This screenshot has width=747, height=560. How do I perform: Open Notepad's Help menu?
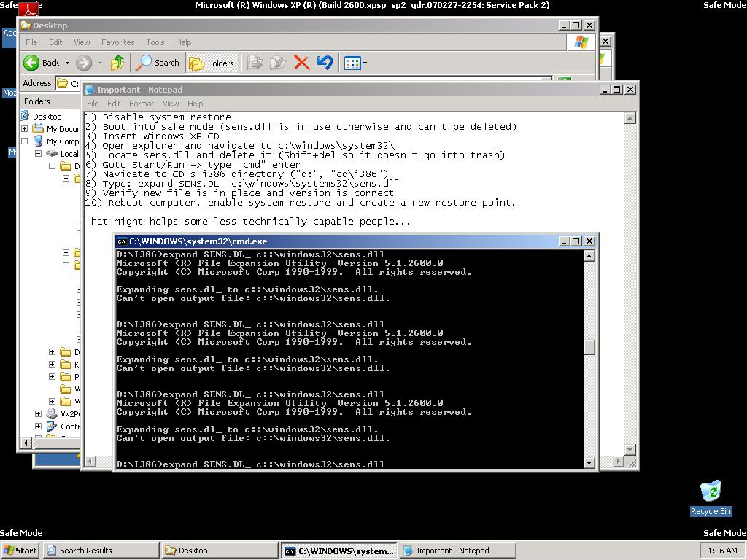pos(195,104)
